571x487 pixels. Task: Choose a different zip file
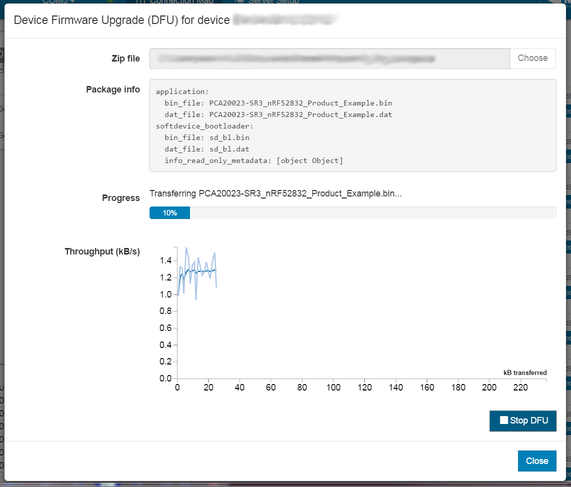533,58
